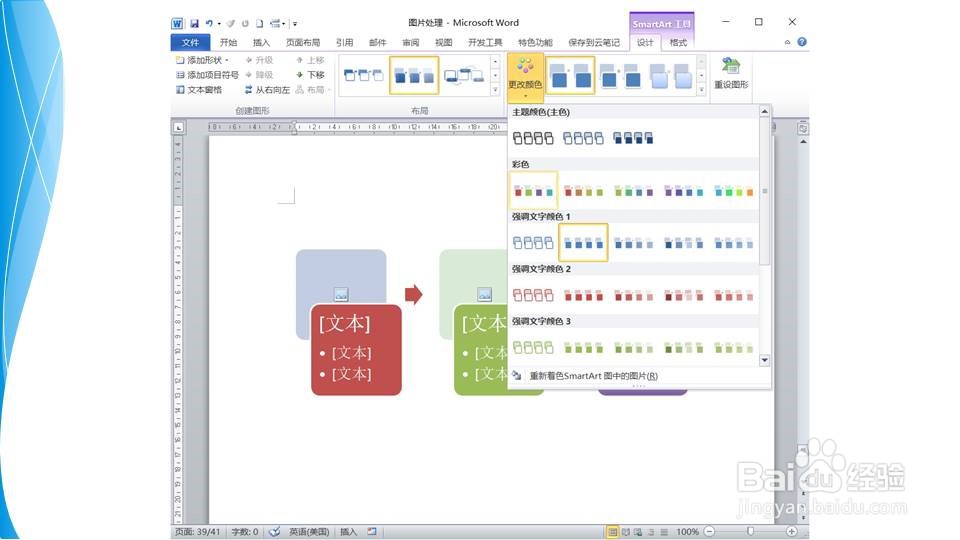Toggle the 文本窗格 text pane
The image size is (960, 540).
click(x=199, y=89)
